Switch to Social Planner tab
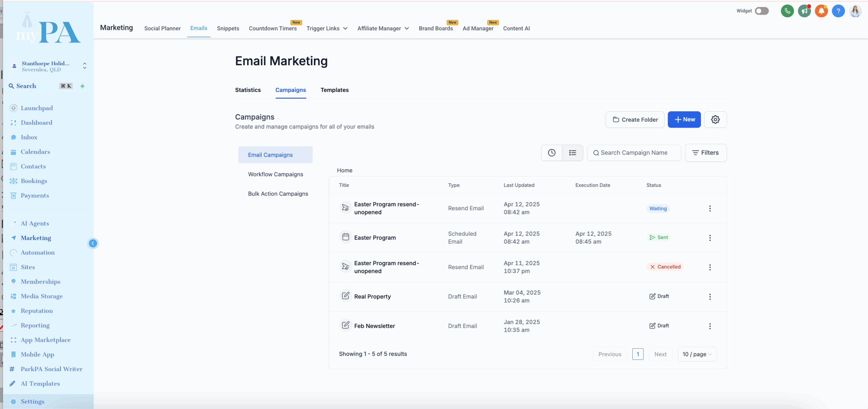Image resolution: width=868 pixels, height=409 pixels. (x=162, y=28)
